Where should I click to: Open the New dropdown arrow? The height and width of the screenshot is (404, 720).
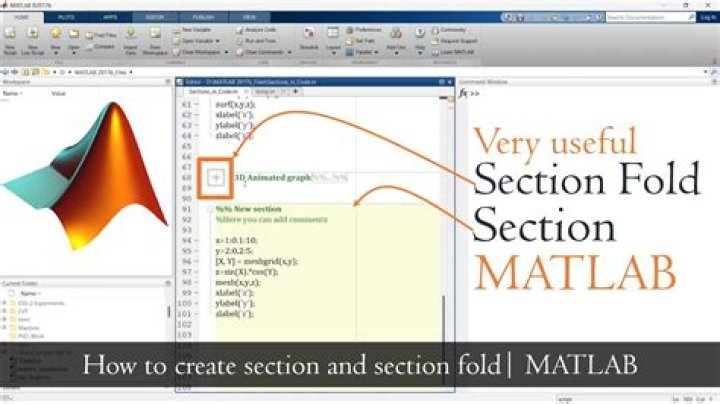[x=56, y=53]
